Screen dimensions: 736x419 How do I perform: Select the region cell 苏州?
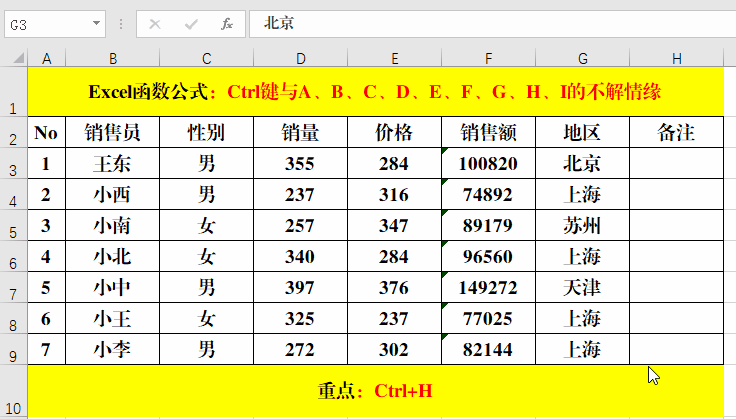[x=583, y=225]
